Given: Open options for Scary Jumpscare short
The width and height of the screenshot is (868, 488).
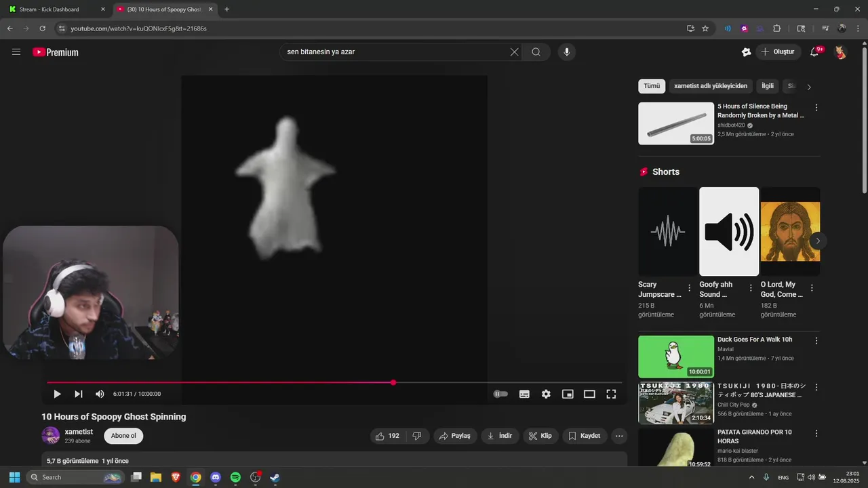Looking at the screenshot, I should (x=690, y=288).
